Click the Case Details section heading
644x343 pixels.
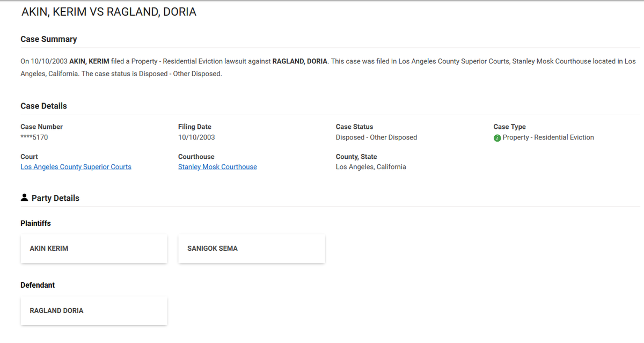tap(44, 106)
